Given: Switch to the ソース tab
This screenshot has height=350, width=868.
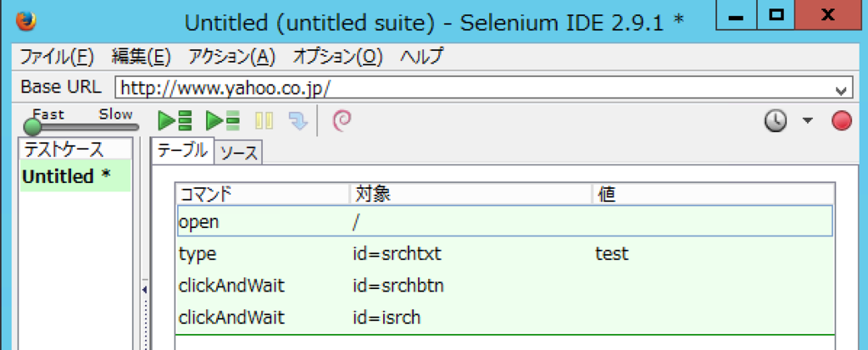Looking at the screenshot, I should click(238, 153).
